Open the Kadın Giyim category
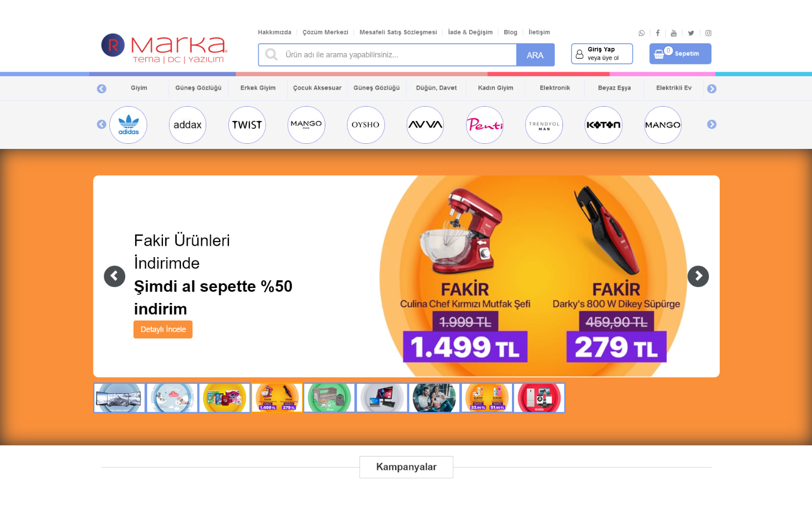812x507 pixels. pyautogui.click(x=495, y=88)
